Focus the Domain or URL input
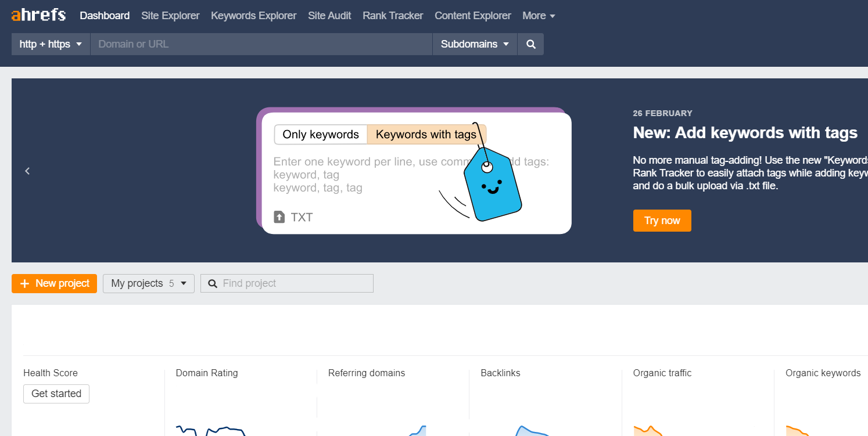The width and height of the screenshot is (868, 436). point(261,44)
